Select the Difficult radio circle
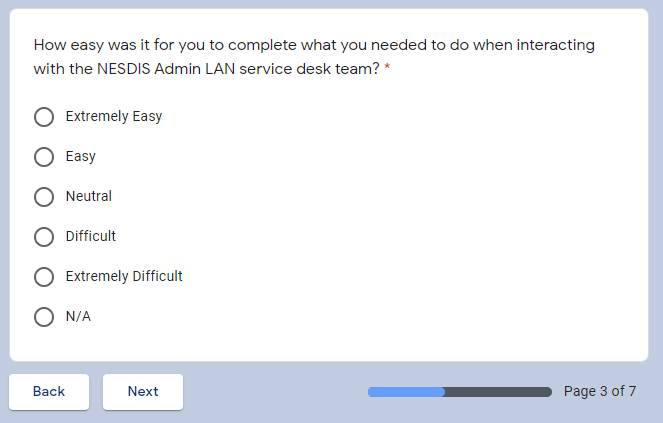Viewport: 663px width, 423px height. [44, 237]
